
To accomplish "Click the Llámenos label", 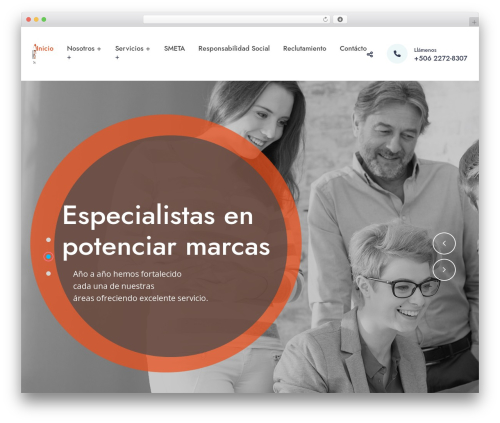I will point(425,50).
